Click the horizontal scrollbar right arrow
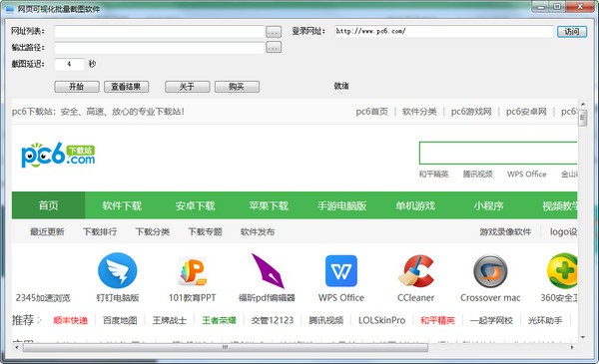Screen dimensions: 599x364 572,347
